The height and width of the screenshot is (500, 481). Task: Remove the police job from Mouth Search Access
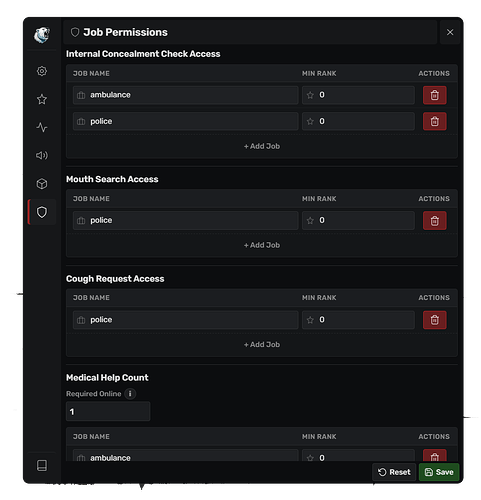point(434,221)
